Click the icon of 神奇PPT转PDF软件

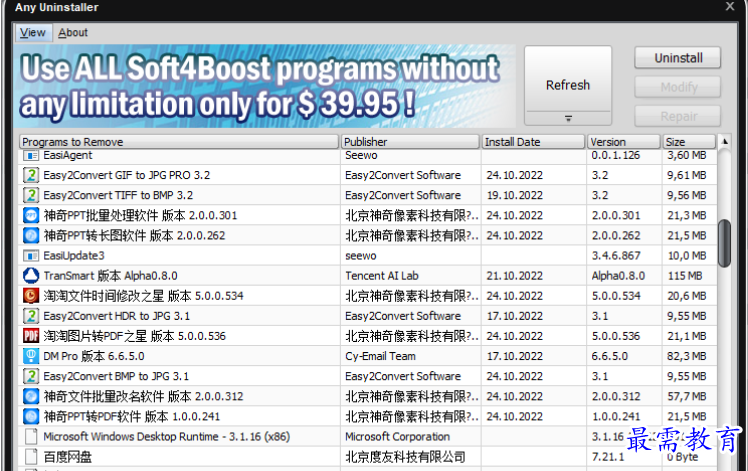pyautogui.click(x=31, y=416)
